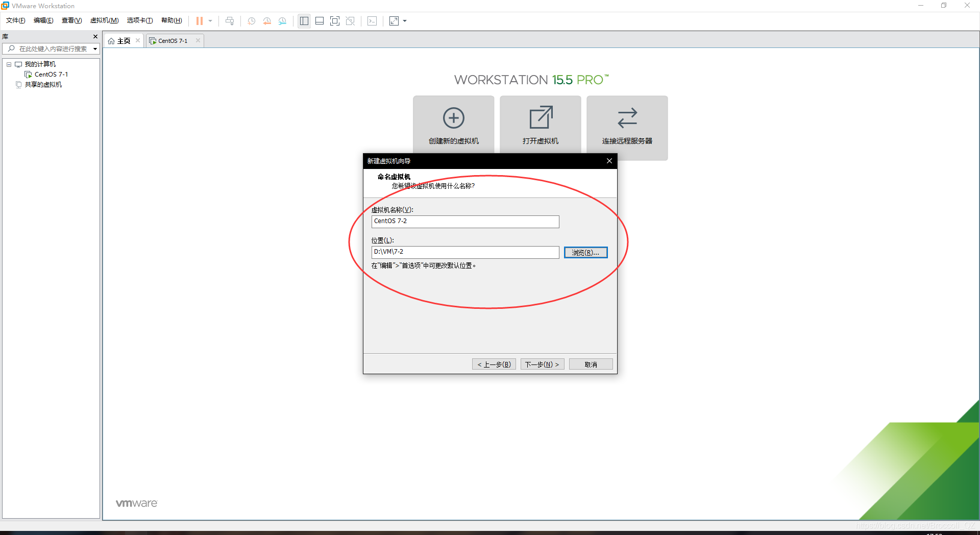
Task: Click the Unity mode toolbar icon
Action: [350, 21]
